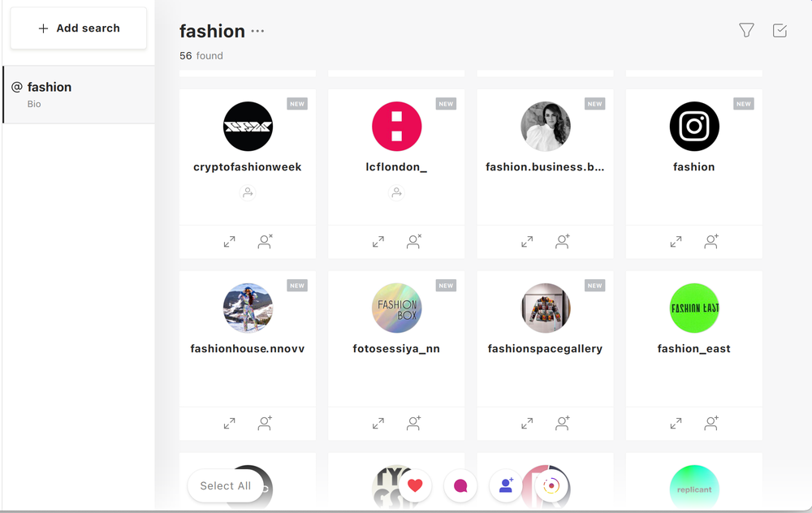Click follow-requested badge under cryptofashionweek
The width and height of the screenshot is (812, 513).
(x=248, y=193)
